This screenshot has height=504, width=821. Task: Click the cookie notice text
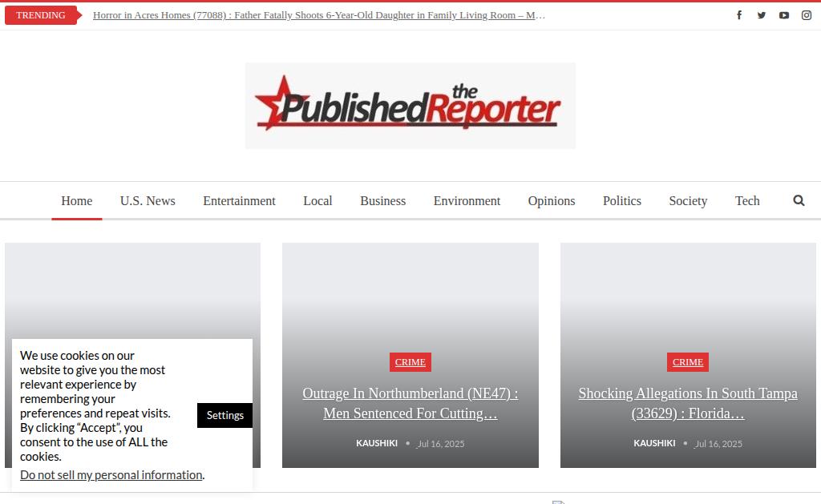pyautogui.click(x=95, y=405)
